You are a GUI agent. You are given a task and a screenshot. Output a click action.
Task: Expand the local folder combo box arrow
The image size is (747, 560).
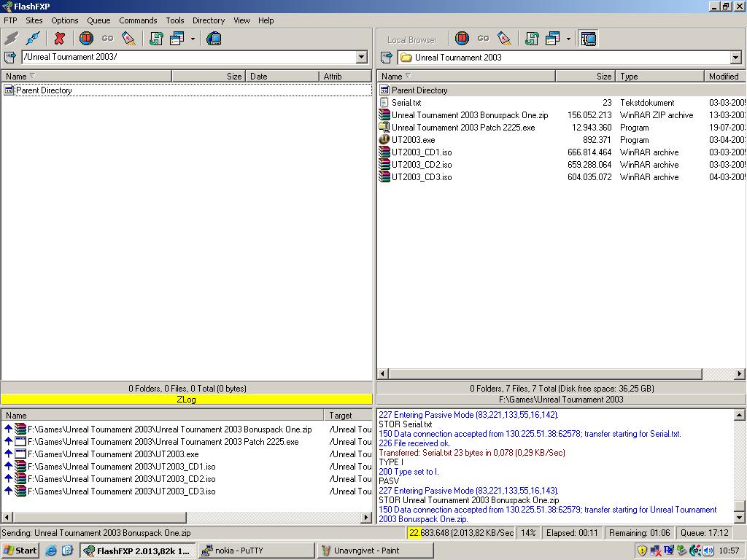click(735, 58)
